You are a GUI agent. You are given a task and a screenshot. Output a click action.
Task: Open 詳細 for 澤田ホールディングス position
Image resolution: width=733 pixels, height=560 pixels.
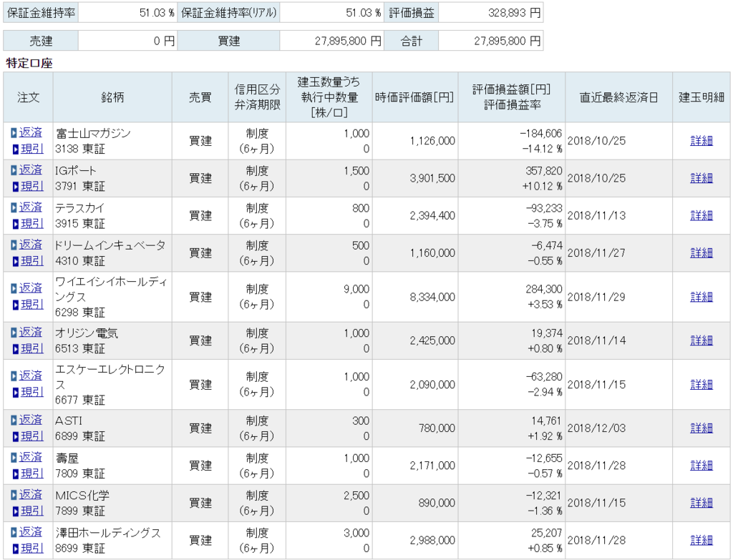(x=702, y=541)
